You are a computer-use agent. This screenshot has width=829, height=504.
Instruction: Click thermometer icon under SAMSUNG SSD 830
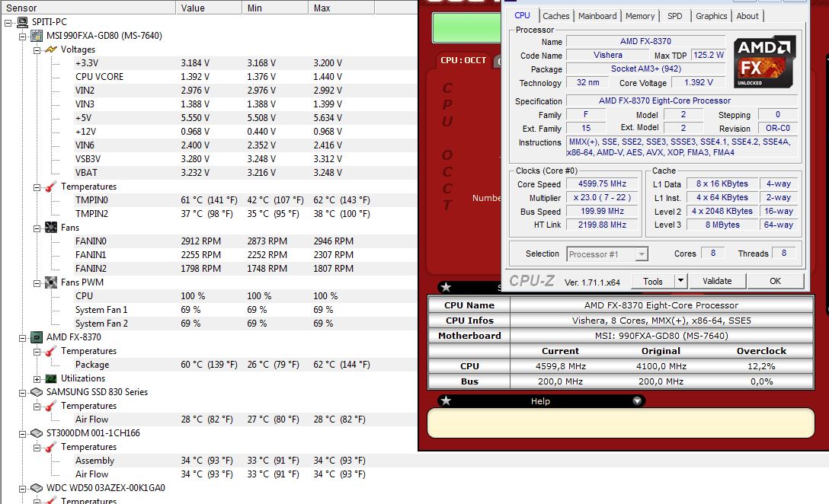pos(51,406)
